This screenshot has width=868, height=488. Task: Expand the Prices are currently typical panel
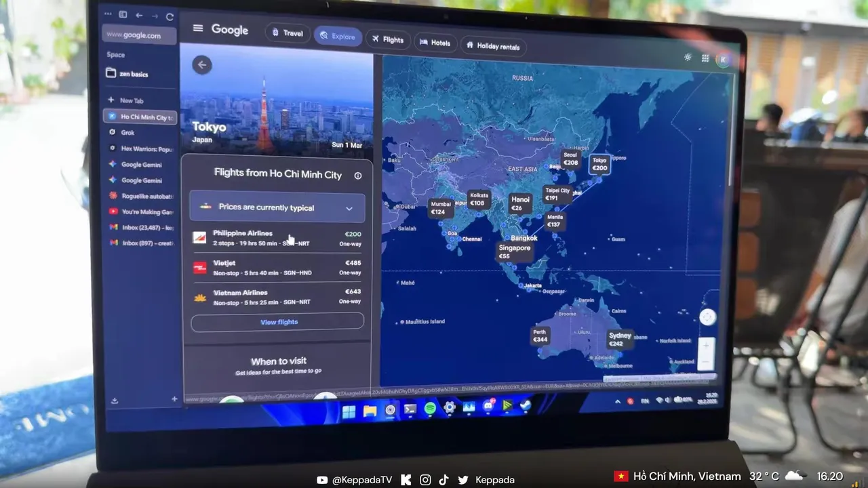coord(277,207)
